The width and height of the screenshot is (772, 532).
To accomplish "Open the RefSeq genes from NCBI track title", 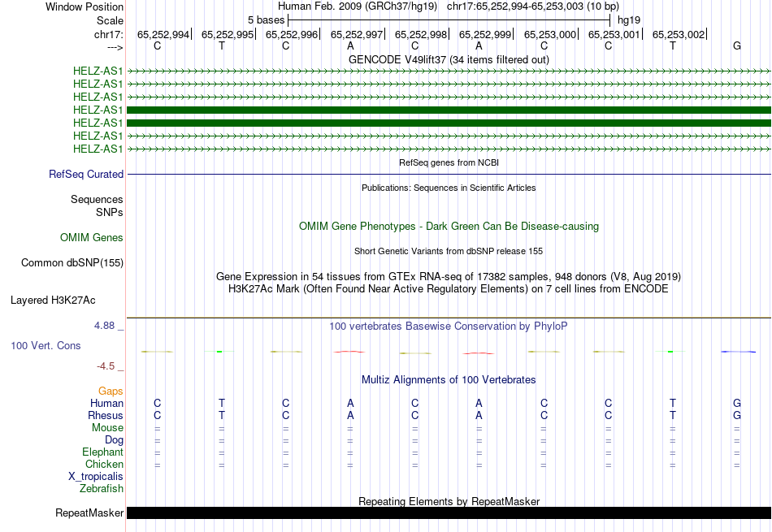I will pyautogui.click(x=449, y=162).
